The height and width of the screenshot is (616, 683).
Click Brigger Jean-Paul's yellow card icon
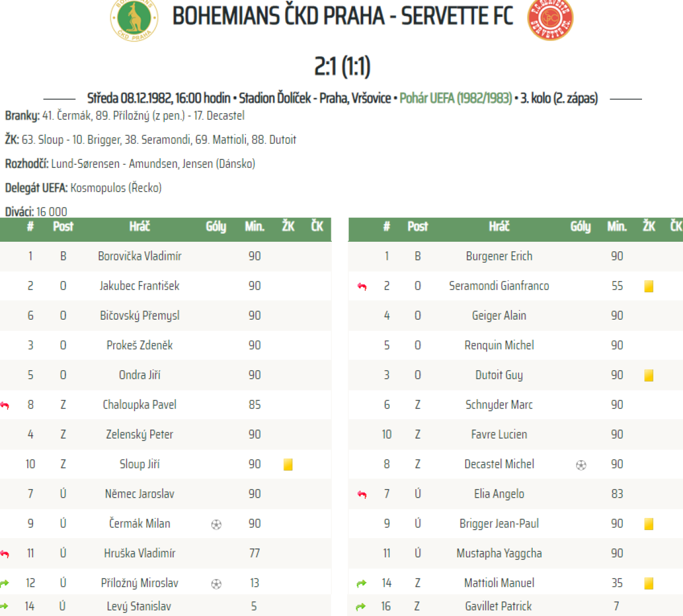(x=649, y=524)
